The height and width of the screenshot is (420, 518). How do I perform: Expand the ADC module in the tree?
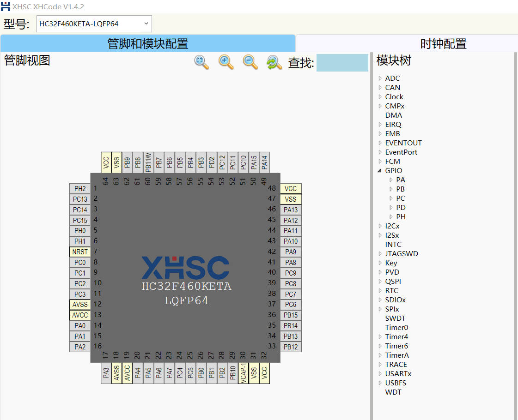[380, 78]
